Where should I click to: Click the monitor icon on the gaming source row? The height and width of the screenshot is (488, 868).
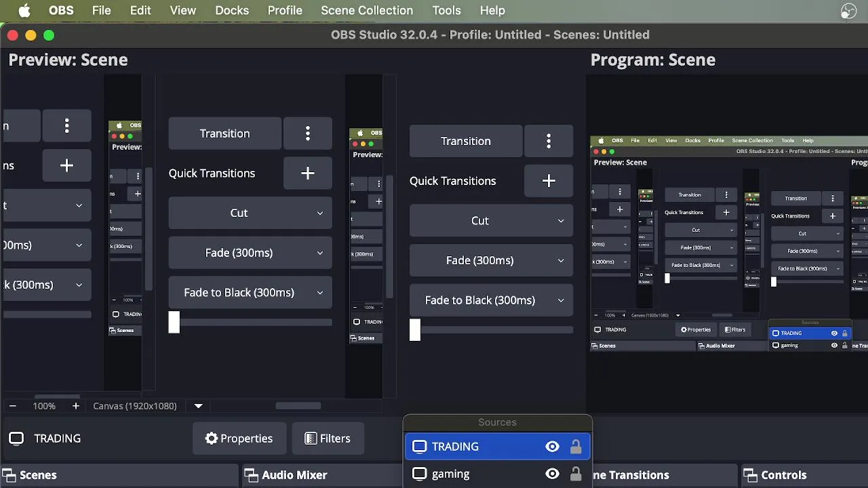[420, 474]
